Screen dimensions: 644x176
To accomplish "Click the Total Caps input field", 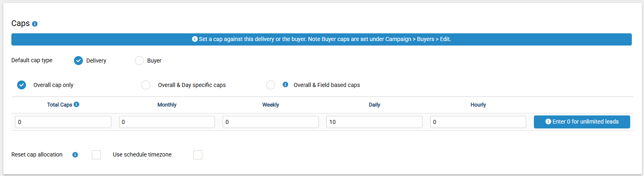I will coord(63,122).
